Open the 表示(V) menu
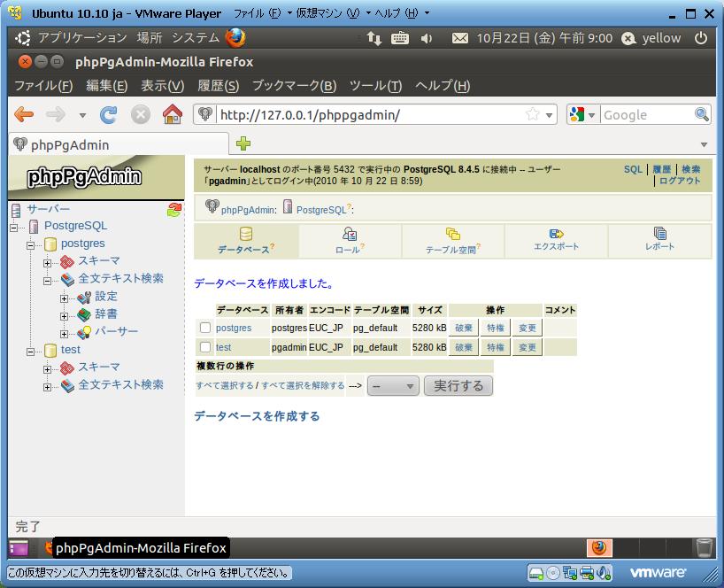Screen dimensions: 724x588 [163, 86]
